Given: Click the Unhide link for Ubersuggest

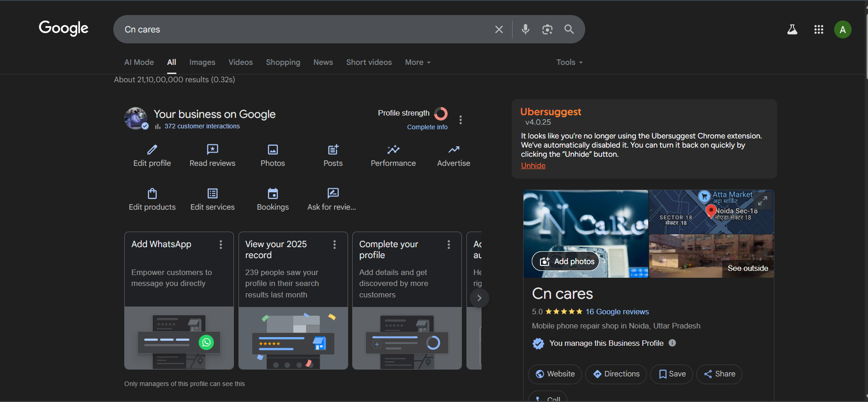Looking at the screenshot, I should coord(533,166).
